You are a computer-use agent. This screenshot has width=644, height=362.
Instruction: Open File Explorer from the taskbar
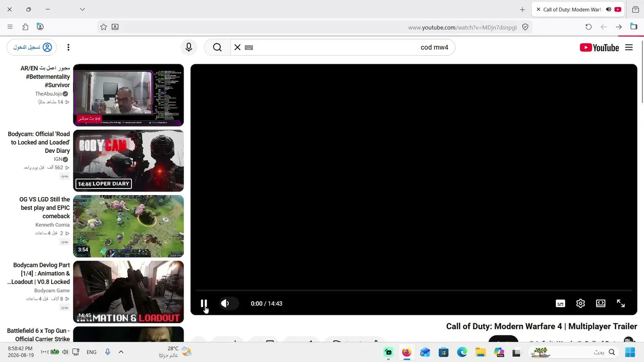480,352
